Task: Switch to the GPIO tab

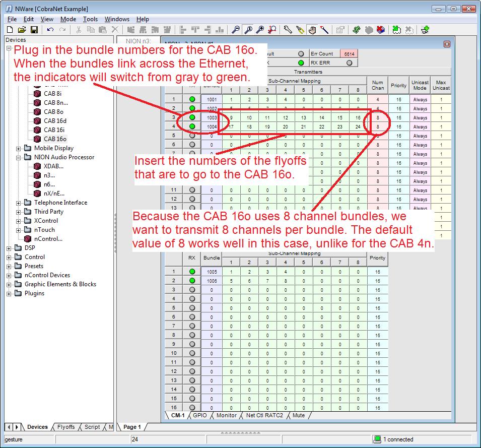Action: point(199,416)
